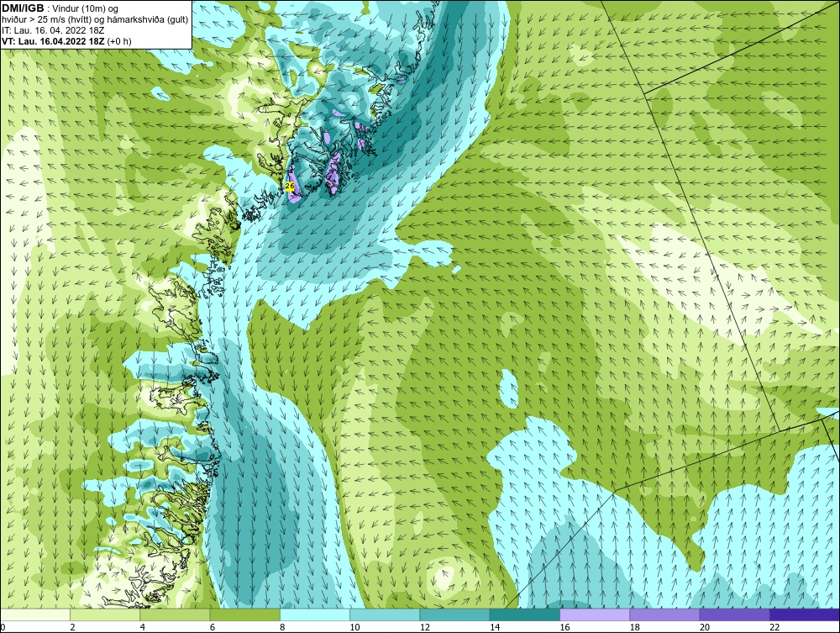Click the scale label '16'

pos(564,628)
